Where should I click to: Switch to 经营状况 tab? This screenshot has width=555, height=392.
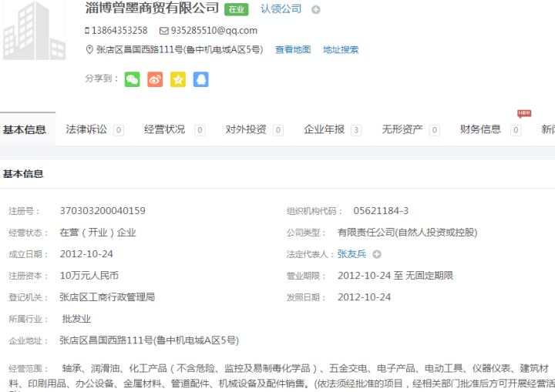[165, 129]
